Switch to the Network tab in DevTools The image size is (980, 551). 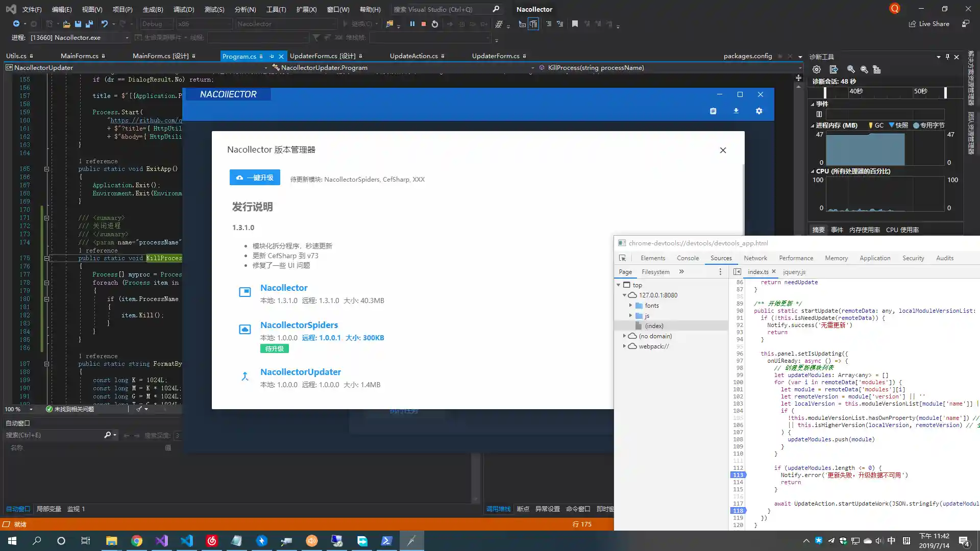tap(755, 258)
